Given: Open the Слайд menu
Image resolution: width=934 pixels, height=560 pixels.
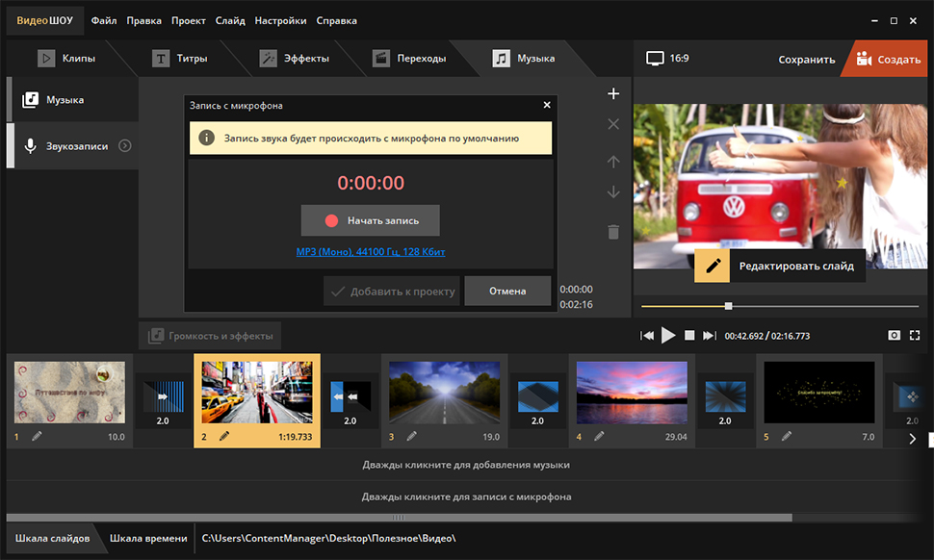Looking at the screenshot, I should tap(230, 20).
